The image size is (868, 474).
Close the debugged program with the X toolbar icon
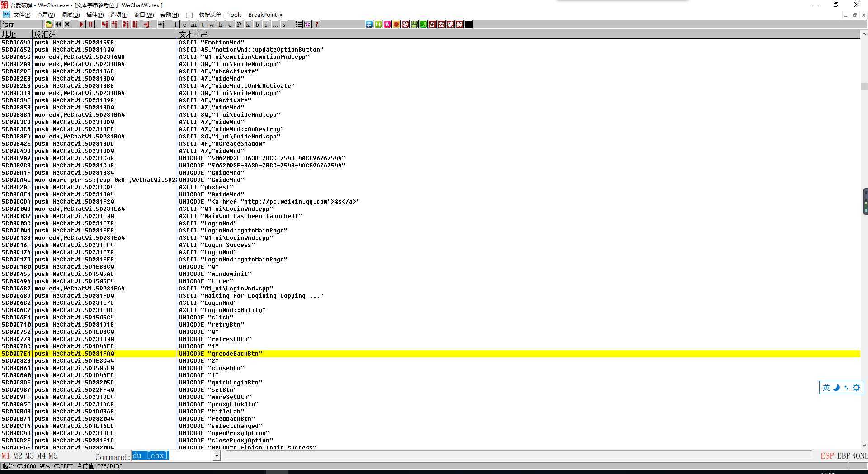click(x=67, y=24)
